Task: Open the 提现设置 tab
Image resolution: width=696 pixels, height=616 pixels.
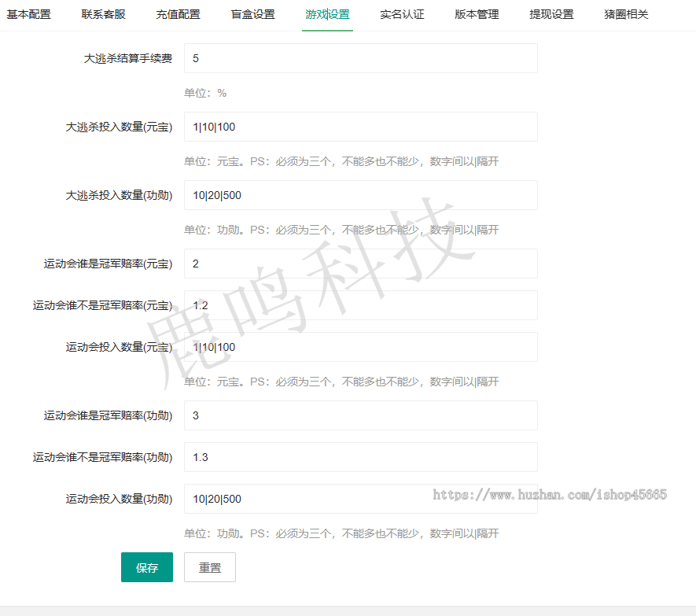Action: 552,15
